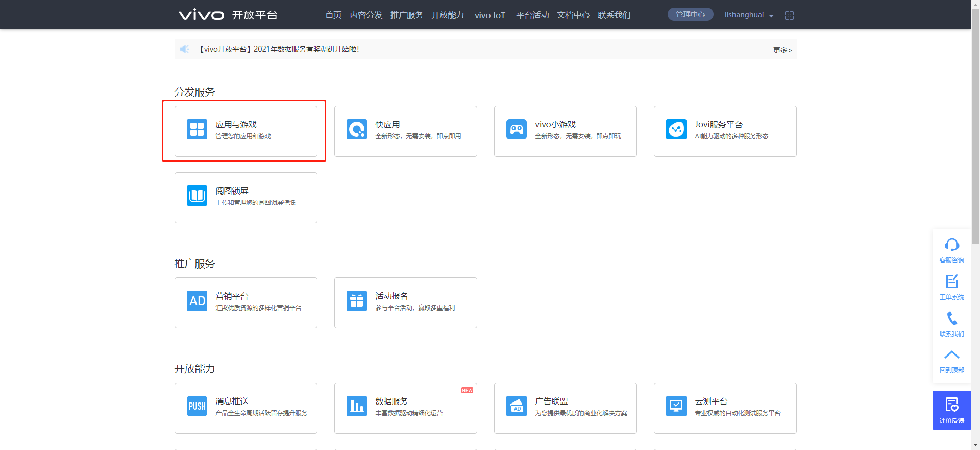Open 客服咨询 headset icon
This screenshot has height=450, width=980.
(952, 245)
